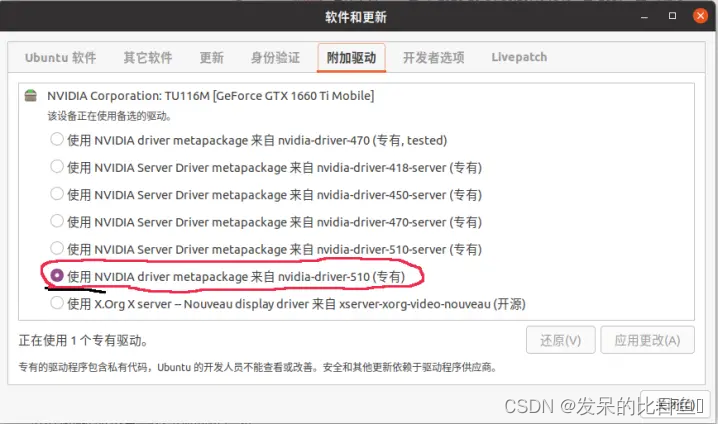Screen dimensions: 718x425
Task: Click the 该设备正在使用备选的驱动 status text
Action: coord(109,116)
